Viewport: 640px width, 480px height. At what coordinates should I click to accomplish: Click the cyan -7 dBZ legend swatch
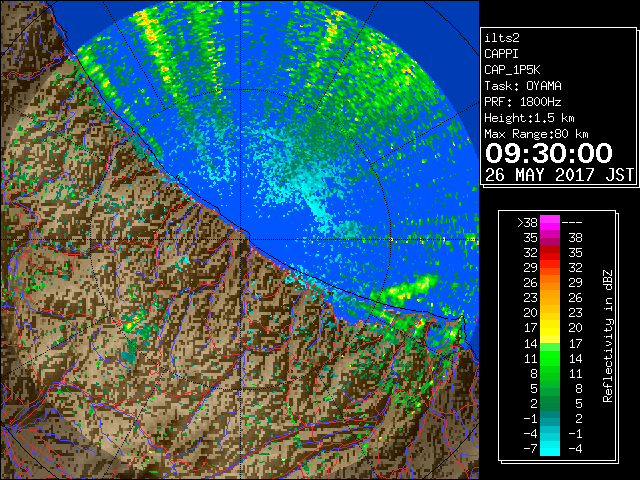click(x=550, y=448)
